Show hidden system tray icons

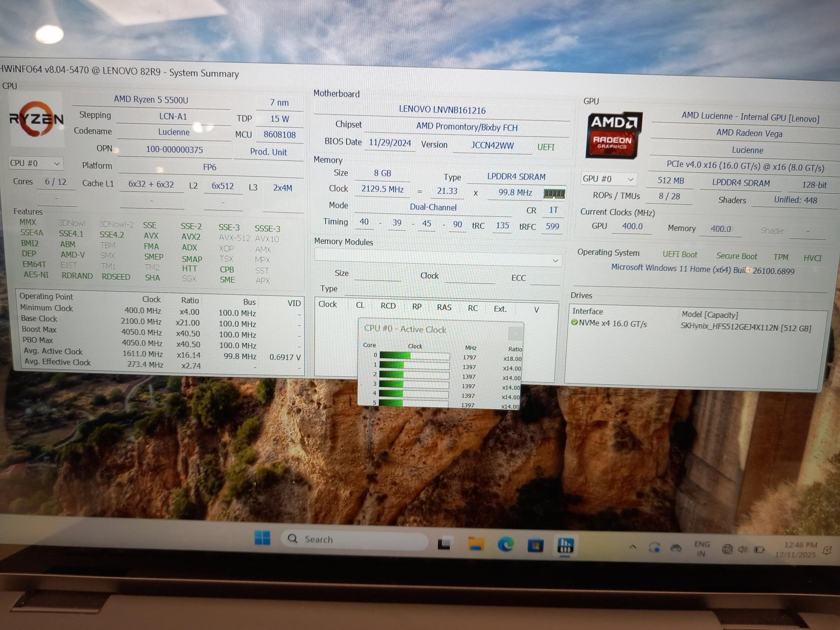click(633, 547)
